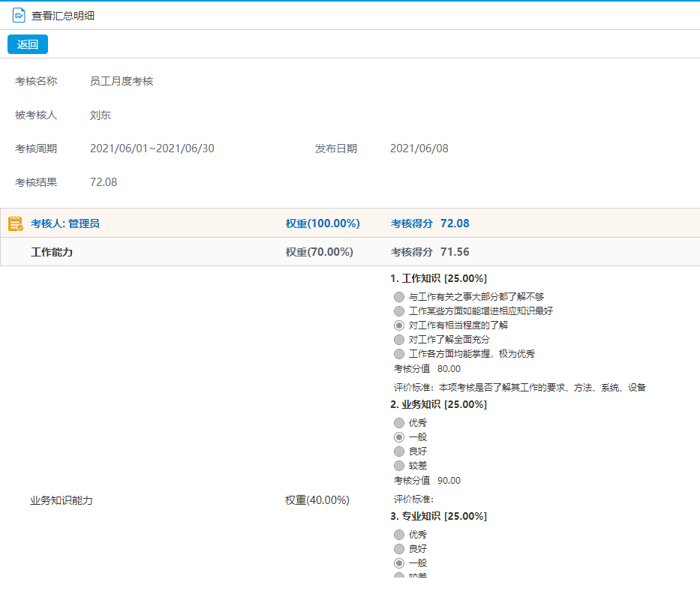The width and height of the screenshot is (700, 612).
Task: Click the document icon beside 查看汇总明细
Action: 19,15
